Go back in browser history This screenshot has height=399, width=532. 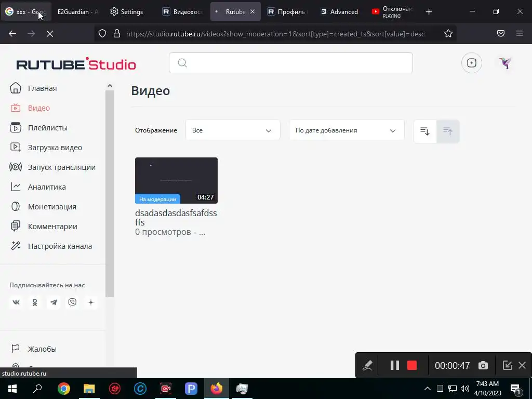(12, 34)
